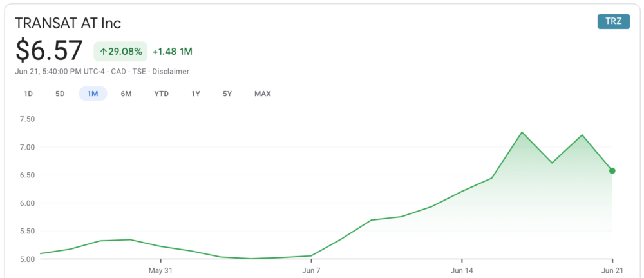Click the TRANSAT AT Inc title

tap(68, 23)
